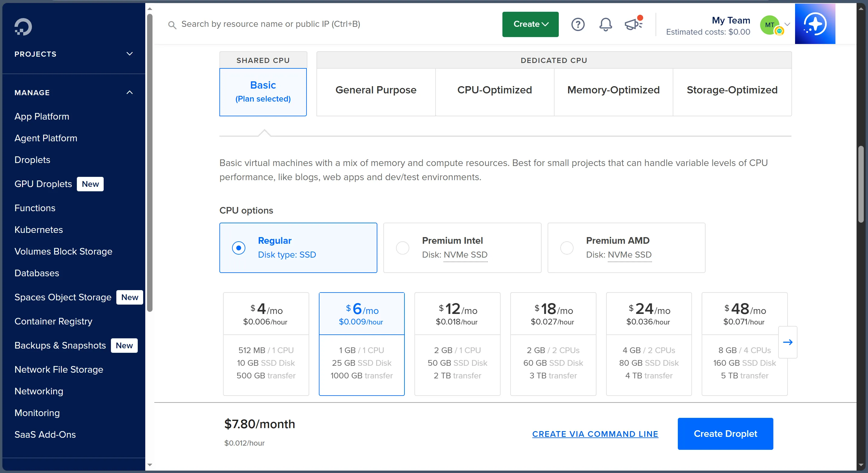Open App Platform in the sidebar
The width and height of the screenshot is (868, 473).
(42, 116)
